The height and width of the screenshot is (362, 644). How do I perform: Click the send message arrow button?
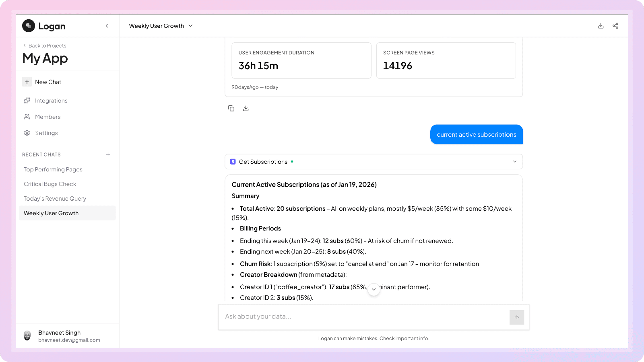[x=516, y=317]
